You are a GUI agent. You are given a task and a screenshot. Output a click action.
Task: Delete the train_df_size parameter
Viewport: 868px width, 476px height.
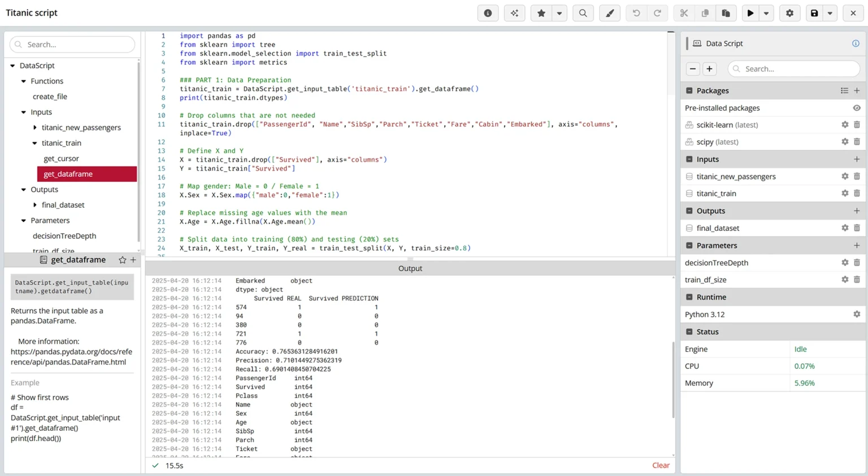(857, 280)
